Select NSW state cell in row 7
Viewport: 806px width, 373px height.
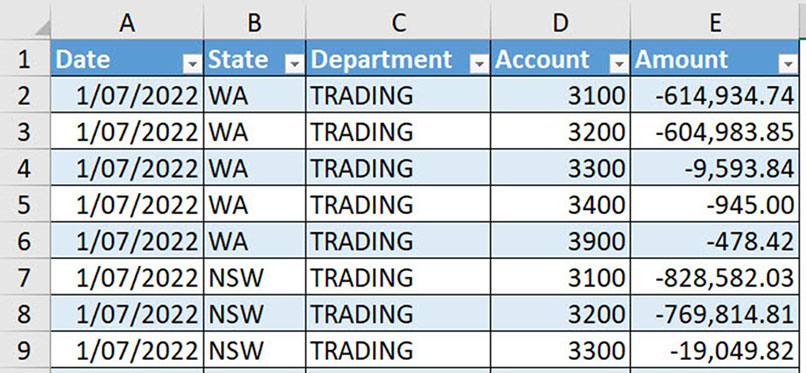254,277
